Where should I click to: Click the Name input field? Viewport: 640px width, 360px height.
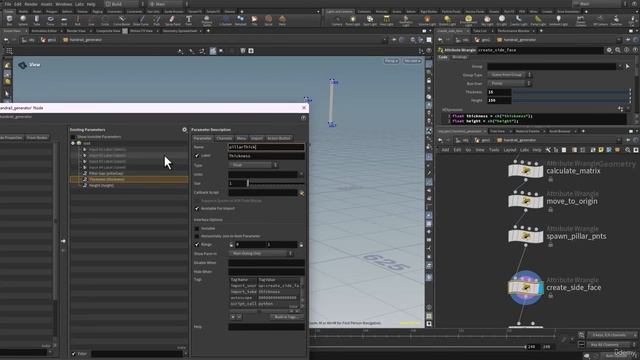(x=266, y=147)
